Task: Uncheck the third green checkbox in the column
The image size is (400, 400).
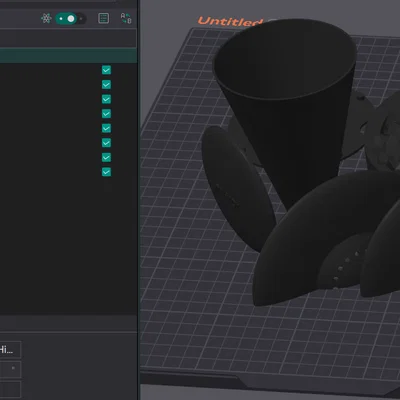Action: [x=106, y=99]
